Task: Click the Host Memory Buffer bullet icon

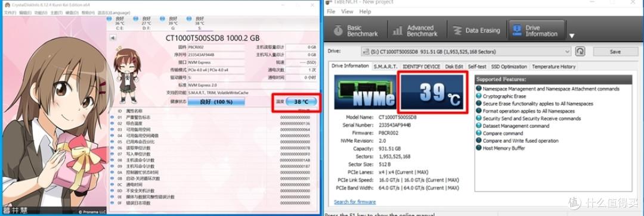Action: pos(478,148)
